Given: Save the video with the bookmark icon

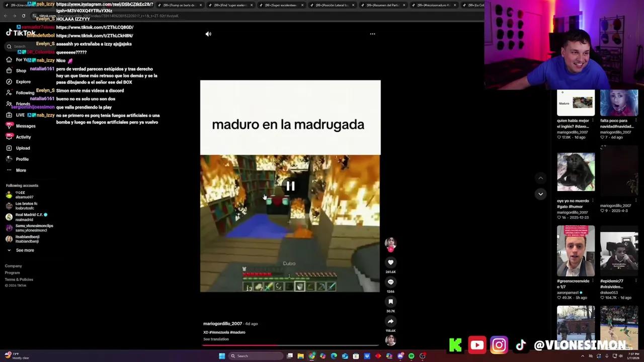Looking at the screenshot, I should pos(390,301).
